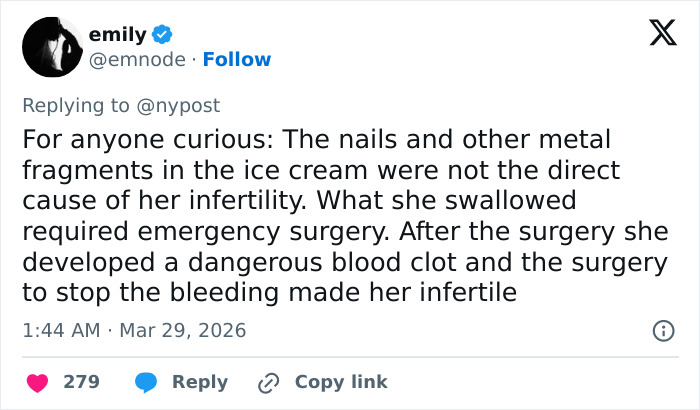The height and width of the screenshot is (410, 700).
Task: Follow the @emnode account
Action: pos(236,59)
